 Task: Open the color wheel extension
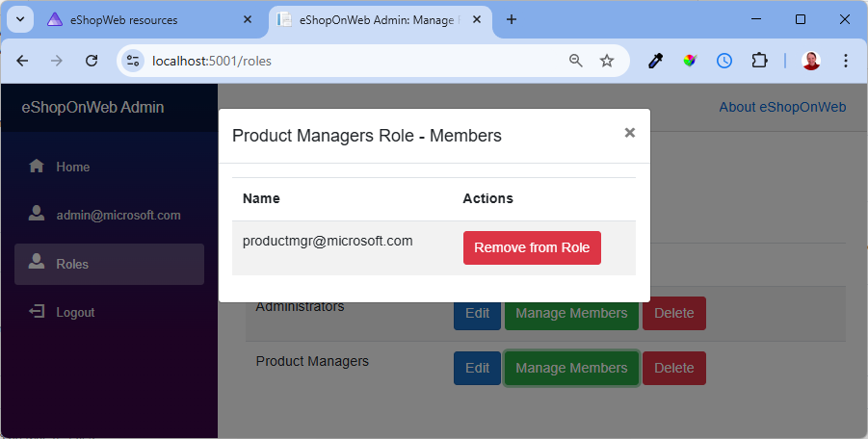(689, 61)
